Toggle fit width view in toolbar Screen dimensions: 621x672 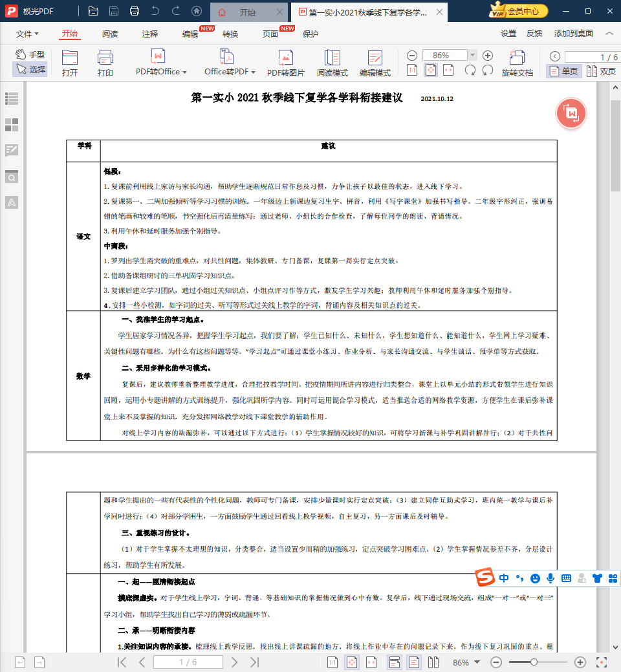[x=448, y=70]
